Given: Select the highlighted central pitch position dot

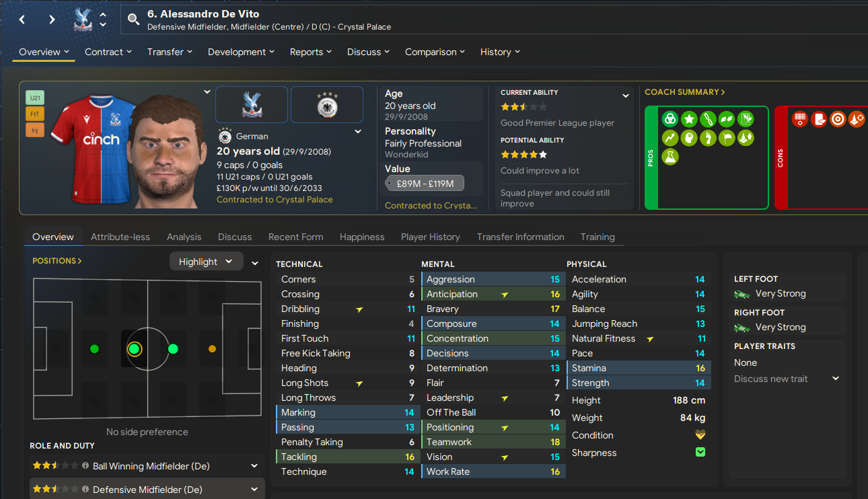Looking at the screenshot, I should click(x=134, y=348).
